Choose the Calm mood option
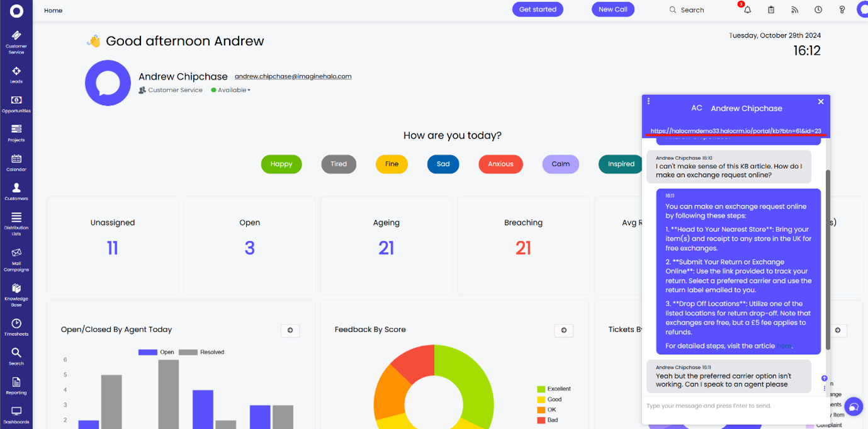The height and width of the screenshot is (429, 868). (x=560, y=164)
